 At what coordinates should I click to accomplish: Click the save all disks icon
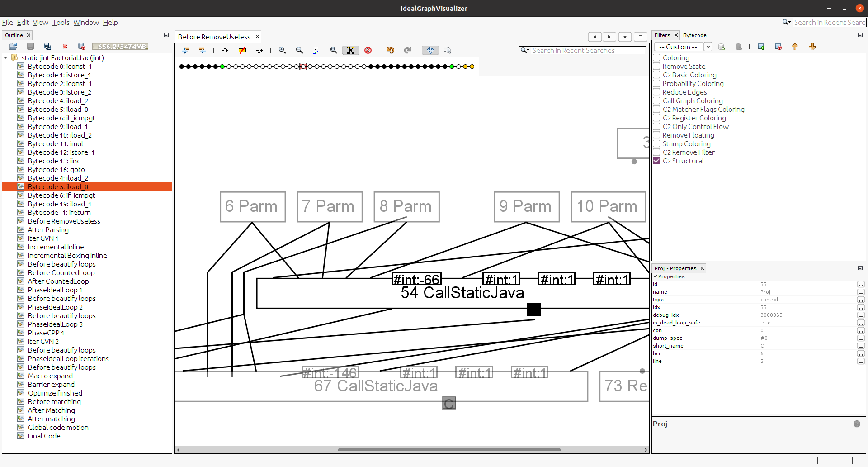pyautogui.click(x=47, y=47)
